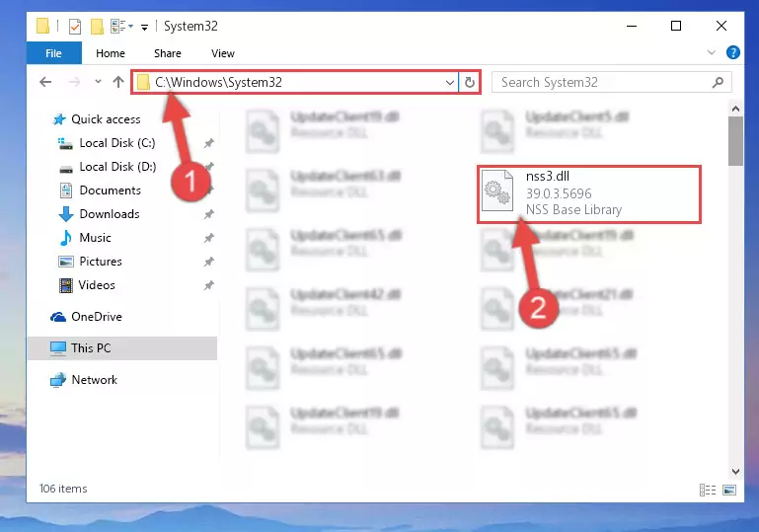Viewport: 759px width, 532px height.
Task: Click the pin icon next to Local Disk (C:)
Action: point(208,143)
